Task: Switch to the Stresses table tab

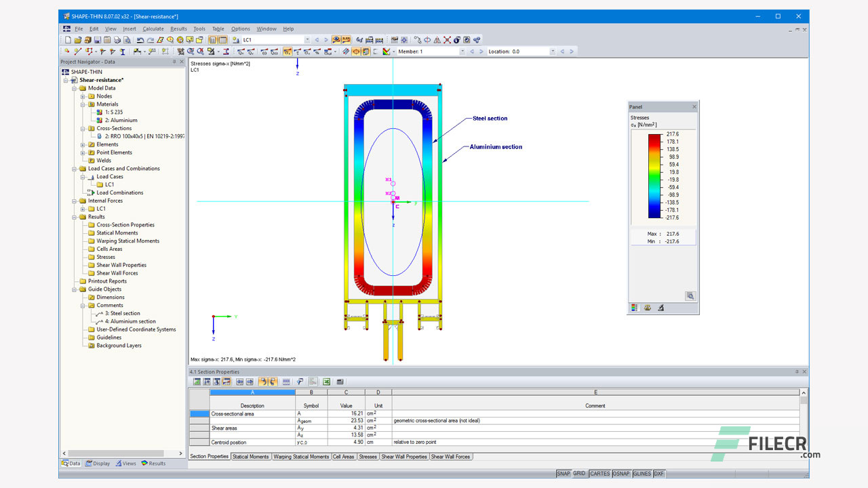Action: (x=368, y=457)
